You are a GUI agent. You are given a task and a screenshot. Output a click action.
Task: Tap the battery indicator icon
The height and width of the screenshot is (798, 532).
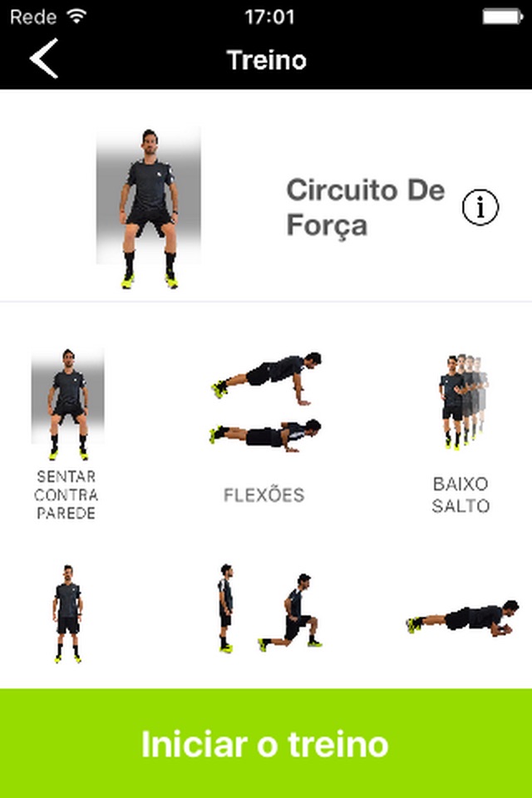(502, 17)
